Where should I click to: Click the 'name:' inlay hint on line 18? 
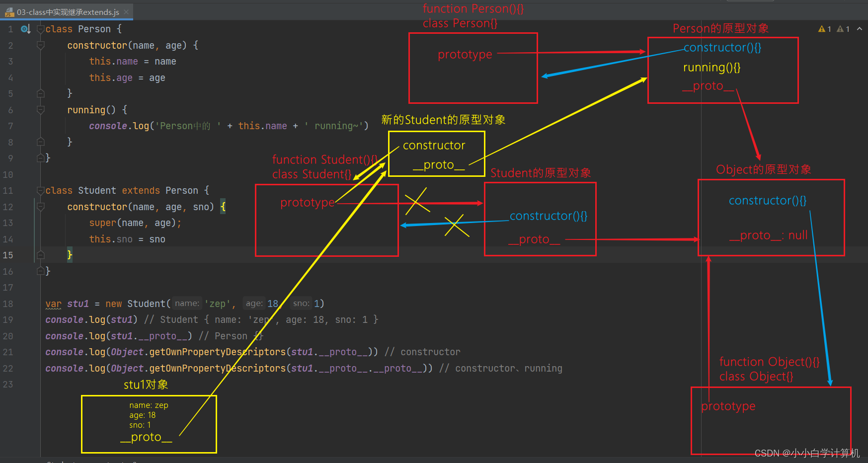click(x=187, y=304)
